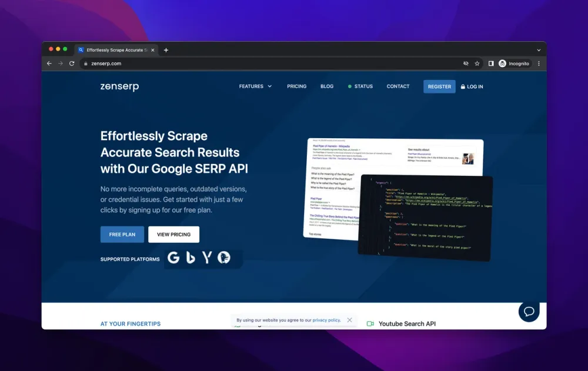Go to the Pricing menu item
Screen dimensions: 588x371
296,86
